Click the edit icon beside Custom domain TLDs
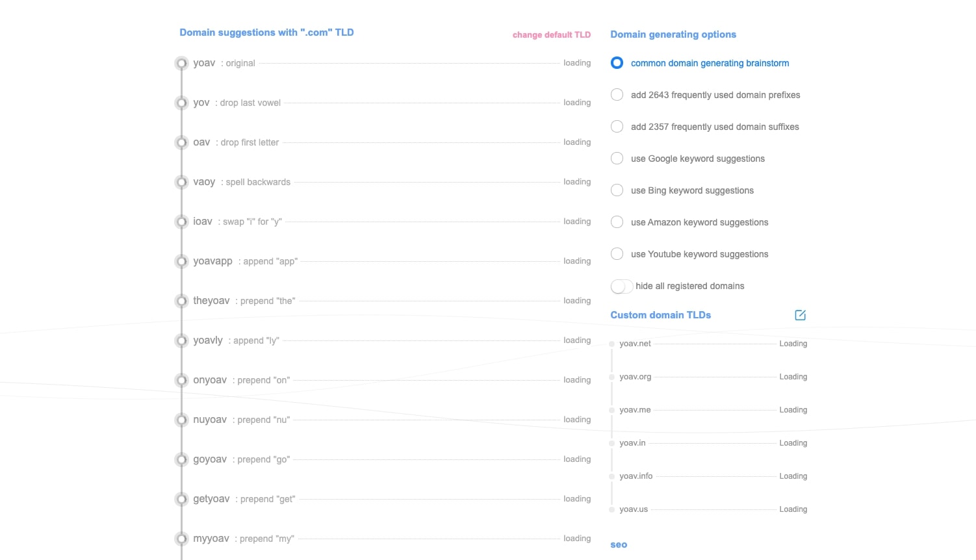 click(x=800, y=315)
